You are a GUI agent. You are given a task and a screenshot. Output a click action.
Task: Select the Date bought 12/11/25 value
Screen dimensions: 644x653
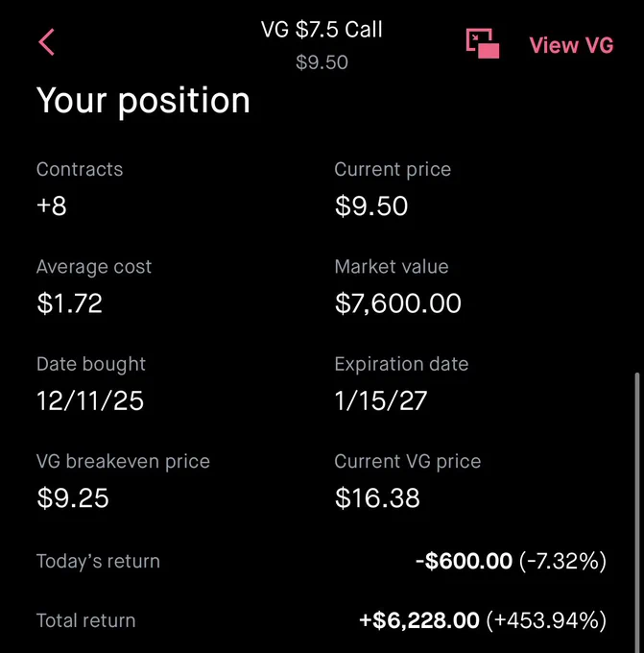click(x=90, y=400)
